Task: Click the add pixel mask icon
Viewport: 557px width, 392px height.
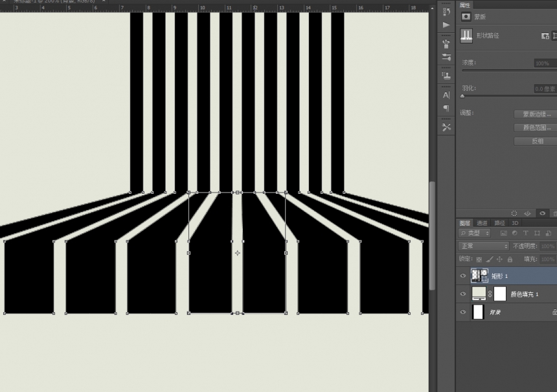Action: click(545, 36)
